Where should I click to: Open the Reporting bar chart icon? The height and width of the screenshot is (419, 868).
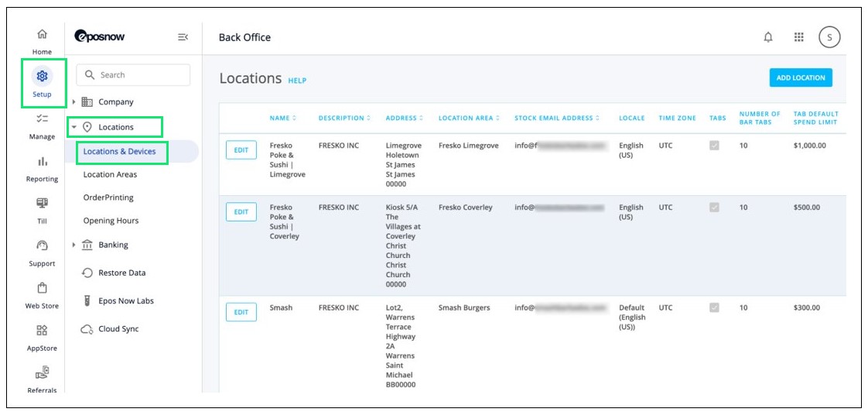click(x=42, y=161)
